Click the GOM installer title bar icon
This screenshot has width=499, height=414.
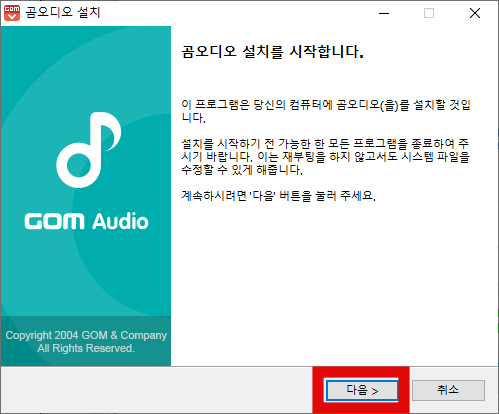(x=12, y=13)
